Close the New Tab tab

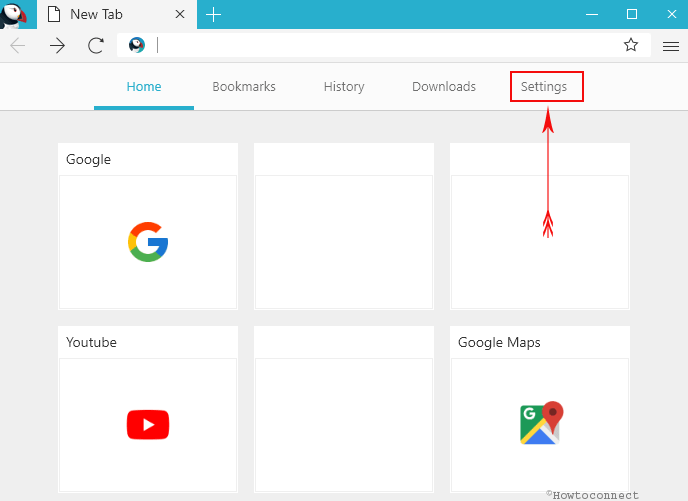[180, 14]
